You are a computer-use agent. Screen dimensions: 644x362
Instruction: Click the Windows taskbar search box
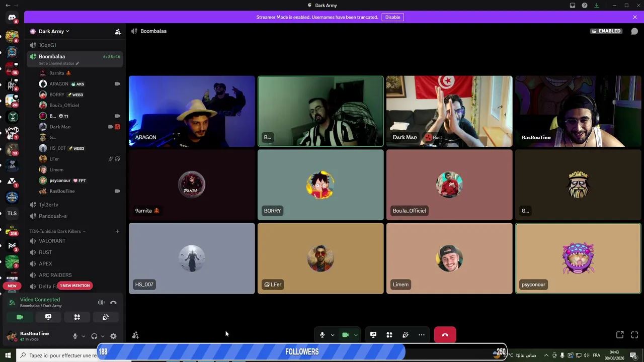pyautogui.click(x=58, y=355)
